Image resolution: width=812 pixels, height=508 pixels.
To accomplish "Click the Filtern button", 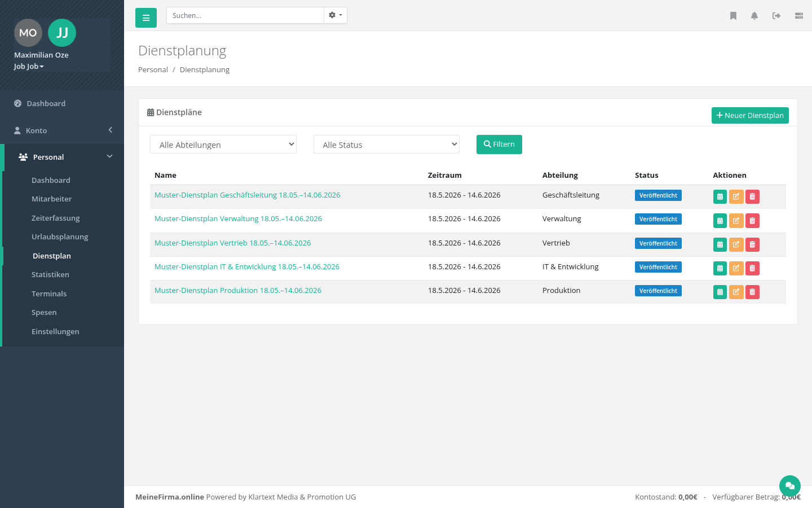I will click(x=499, y=144).
